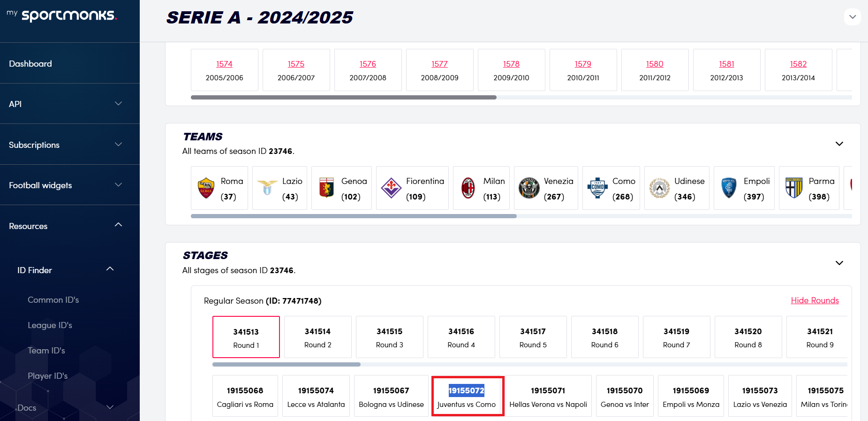The width and height of the screenshot is (868, 421).
Task: Click the Hide Rounds link
Action: (x=815, y=300)
